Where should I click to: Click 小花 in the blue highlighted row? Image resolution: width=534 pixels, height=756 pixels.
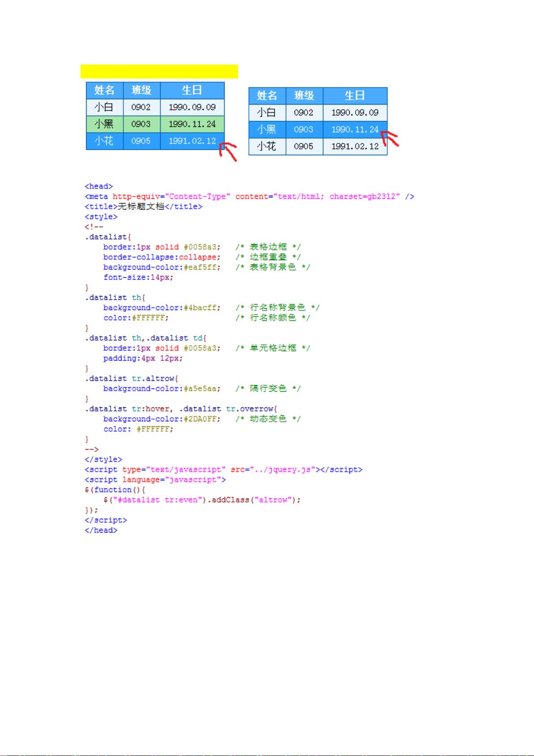point(104,141)
